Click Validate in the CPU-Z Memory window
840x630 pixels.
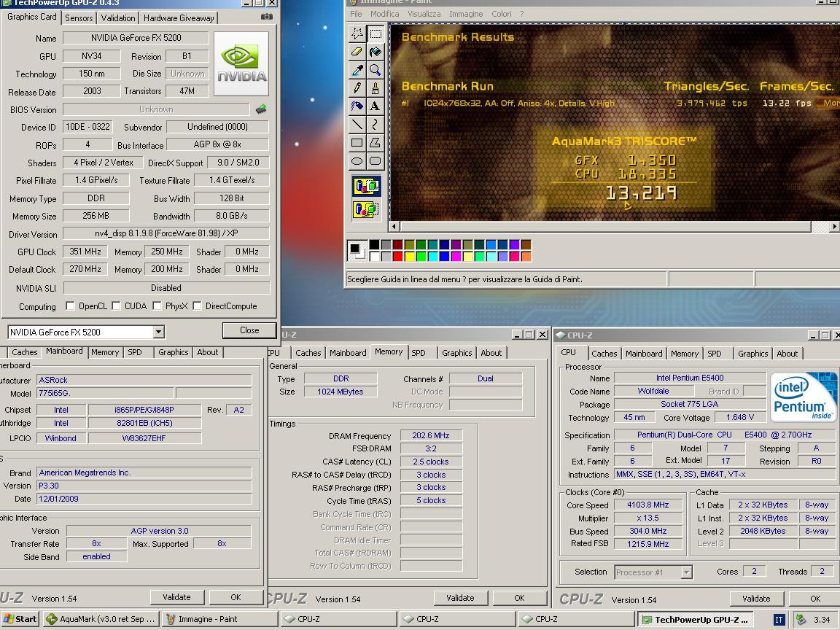coord(460,598)
